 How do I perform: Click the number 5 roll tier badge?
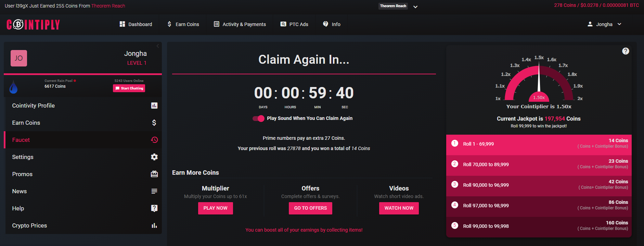454,225
